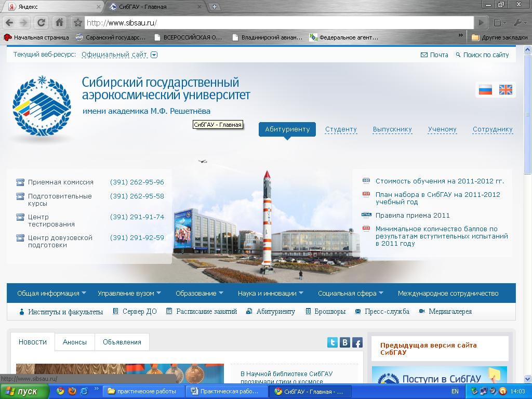Expand the Образование menu
532x399 pixels.
pyautogui.click(x=199, y=293)
